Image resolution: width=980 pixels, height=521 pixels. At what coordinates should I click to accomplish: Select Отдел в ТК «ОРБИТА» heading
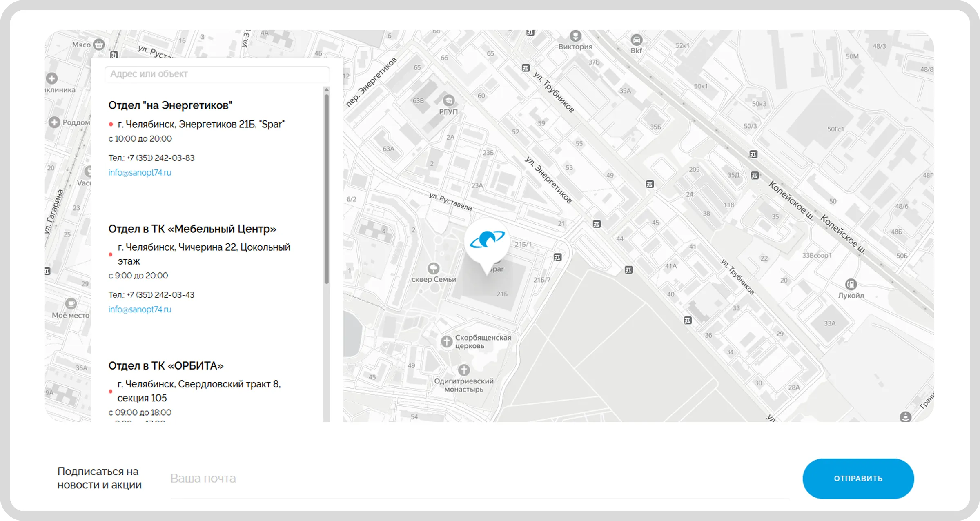(x=166, y=366)
